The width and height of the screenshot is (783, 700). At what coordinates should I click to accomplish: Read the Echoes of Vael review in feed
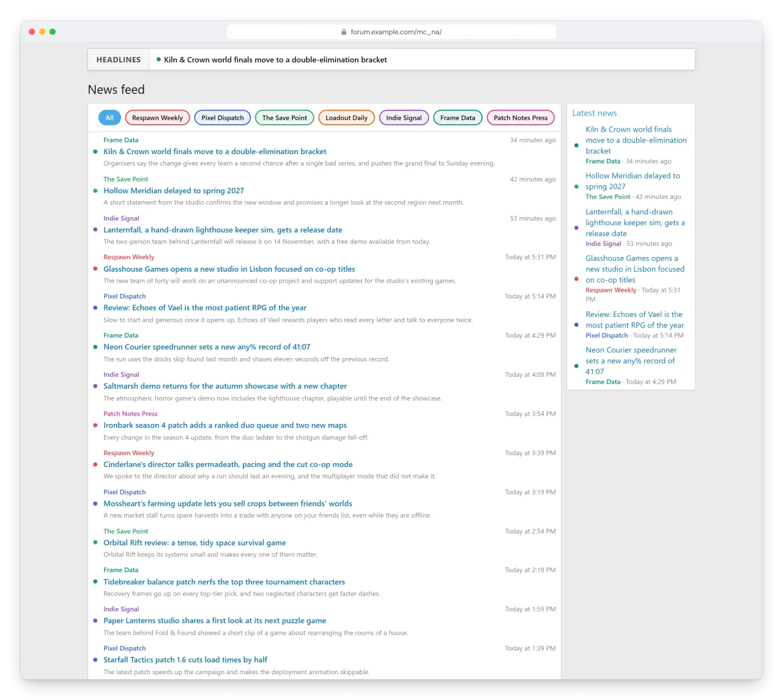click(x=205, y=308)
